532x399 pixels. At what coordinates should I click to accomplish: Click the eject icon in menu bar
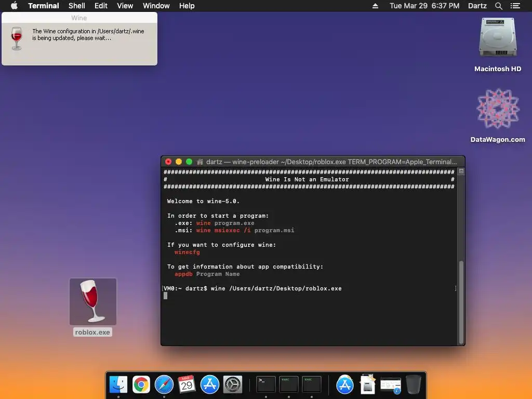pos(375,6)
